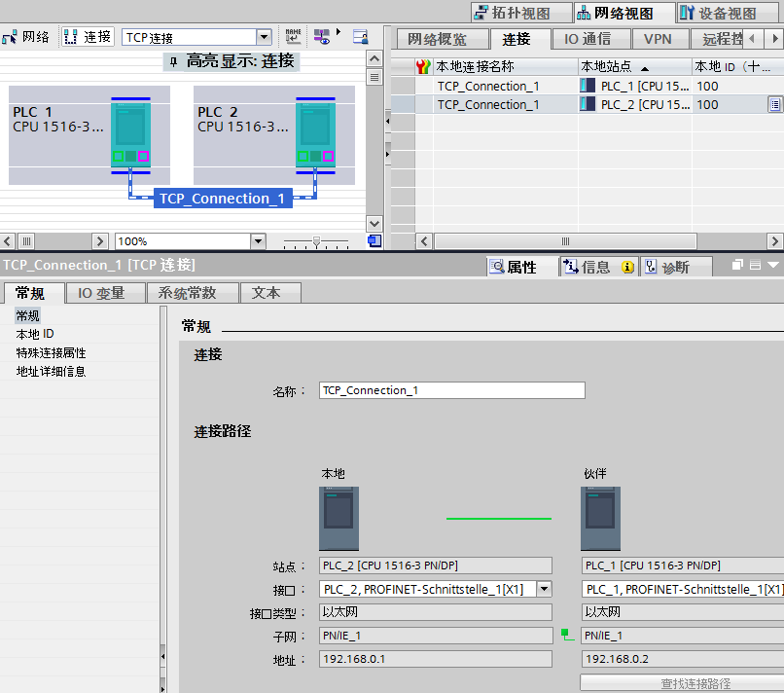Open the TCP连接 connection type dropdown
This screenshot has height=693, width=784.
click(x=264, y=38)
